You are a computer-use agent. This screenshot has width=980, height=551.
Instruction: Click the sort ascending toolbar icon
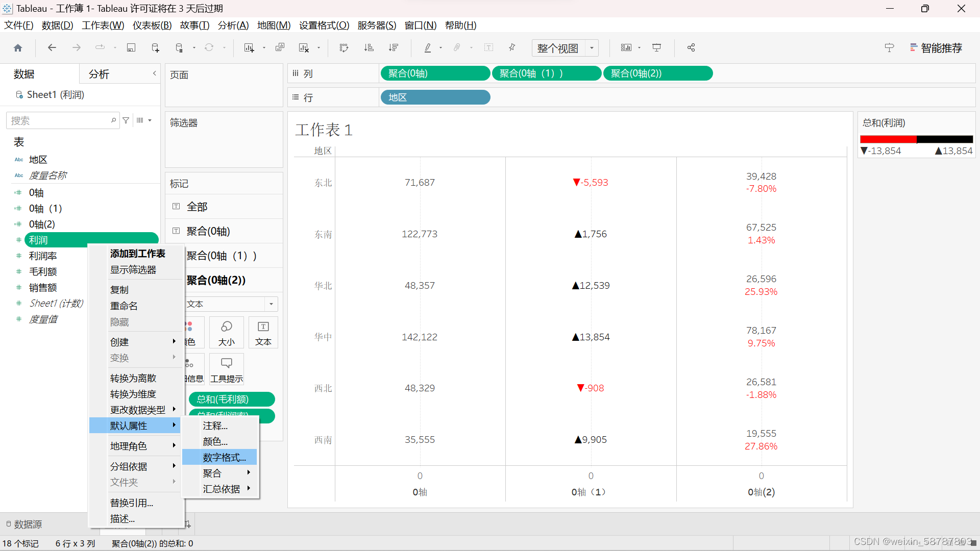[x=369, y=48]
